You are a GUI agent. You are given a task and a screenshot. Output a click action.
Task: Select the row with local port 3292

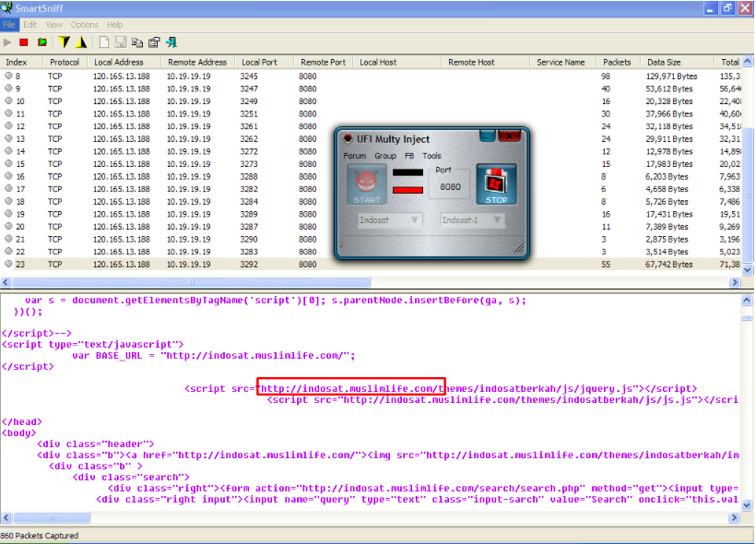372,265
